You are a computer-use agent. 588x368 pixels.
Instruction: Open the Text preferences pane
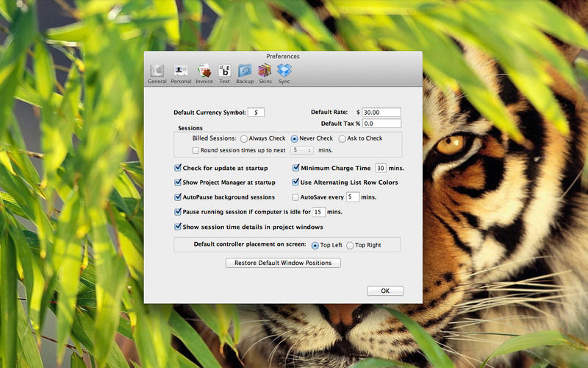[x=224, y=72]
